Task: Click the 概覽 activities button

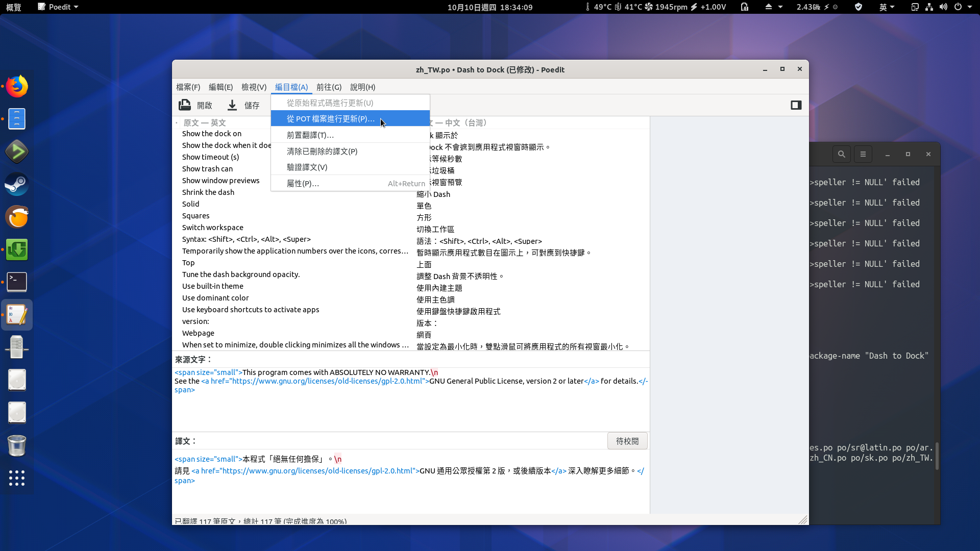Action: pos(14,7)
